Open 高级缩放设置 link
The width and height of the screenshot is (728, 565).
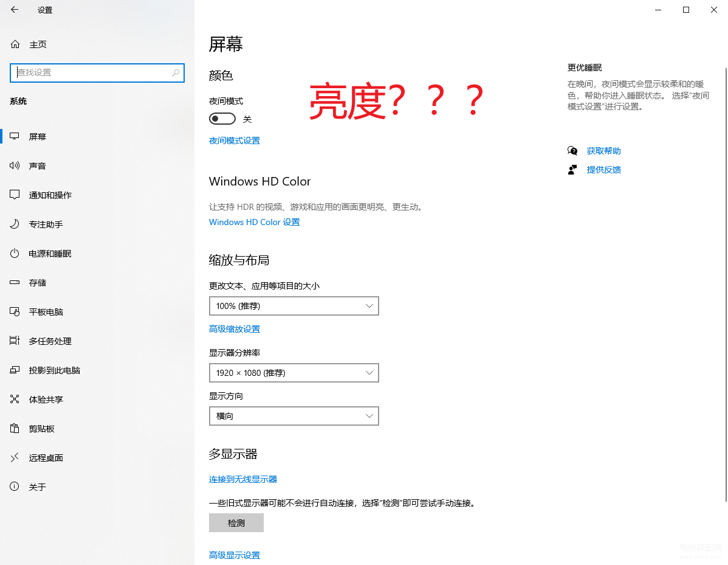pos(235,329)
